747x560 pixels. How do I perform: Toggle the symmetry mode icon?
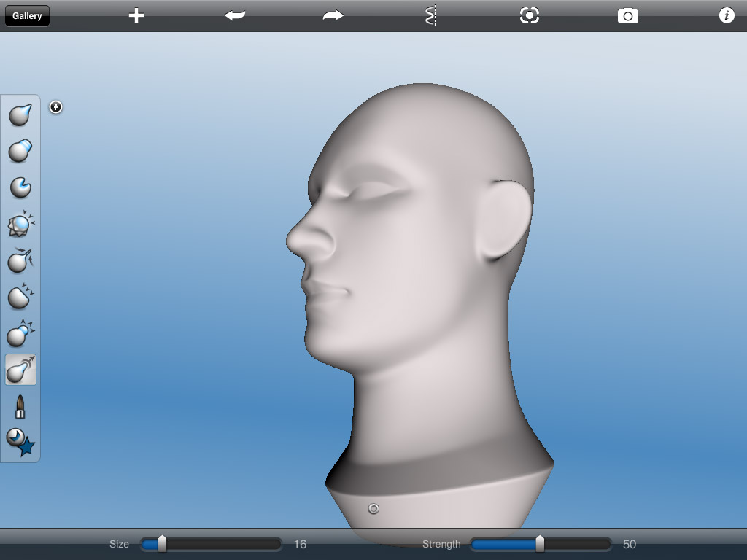point(430,15)
